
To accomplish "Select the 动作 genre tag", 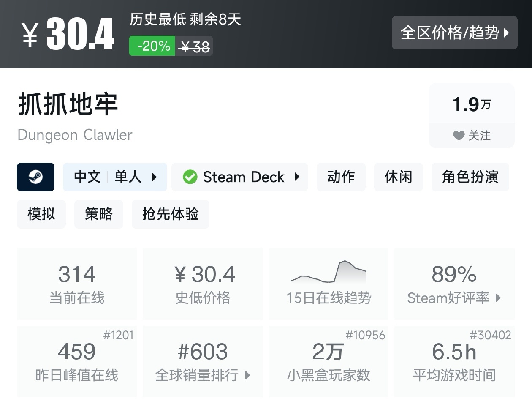I will coord(341,177).
